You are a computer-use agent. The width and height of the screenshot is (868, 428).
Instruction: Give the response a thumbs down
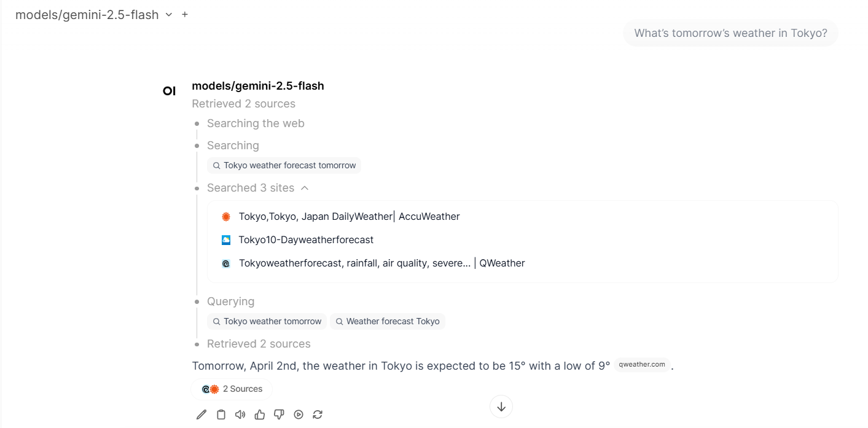(279, 414)
